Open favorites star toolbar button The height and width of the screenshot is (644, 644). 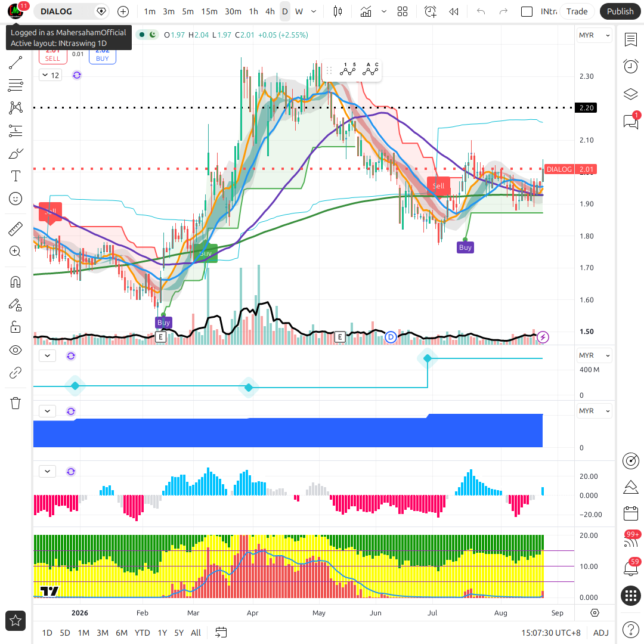tap(15, 620)
